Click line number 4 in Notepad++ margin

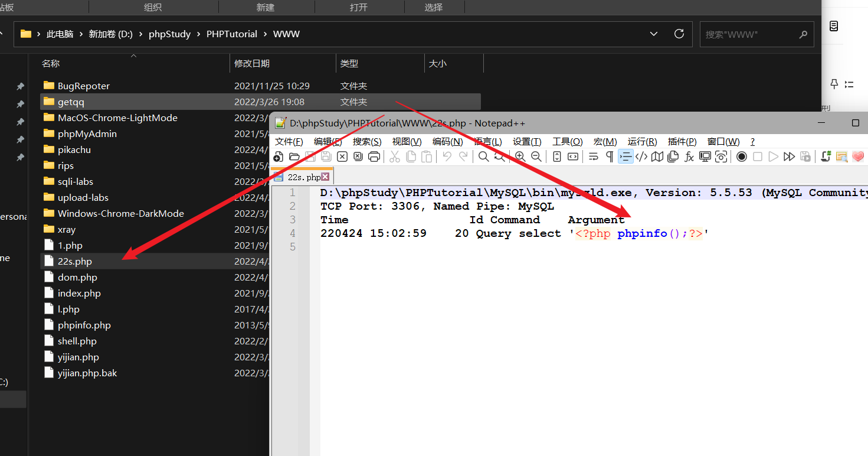[x=293, y=233]
